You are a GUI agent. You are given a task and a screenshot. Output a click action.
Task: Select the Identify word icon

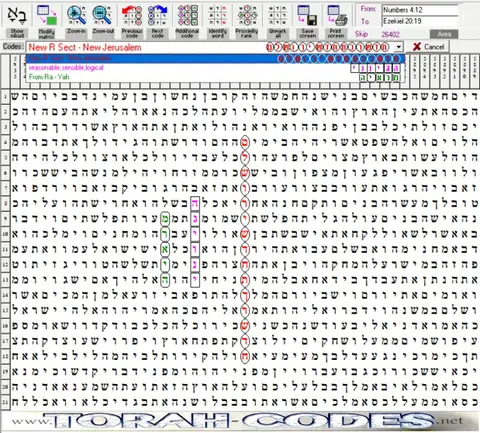click(217, 15)
